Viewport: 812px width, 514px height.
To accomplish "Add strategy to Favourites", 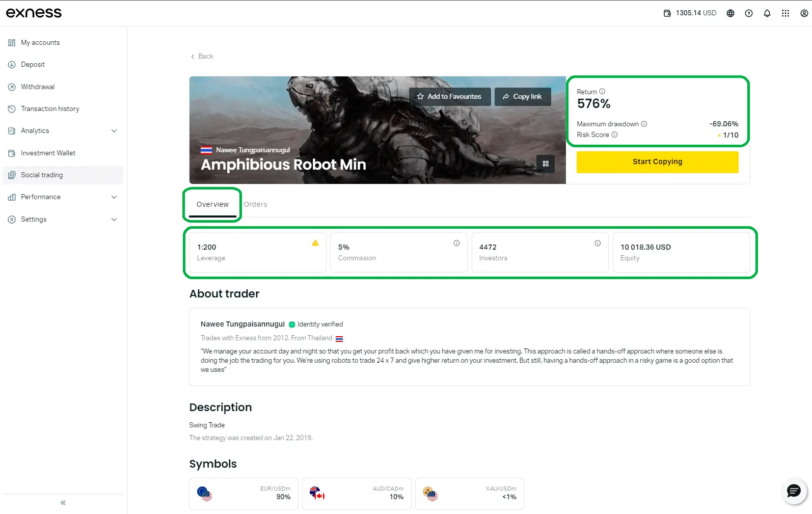I will [x=450, y=97].
